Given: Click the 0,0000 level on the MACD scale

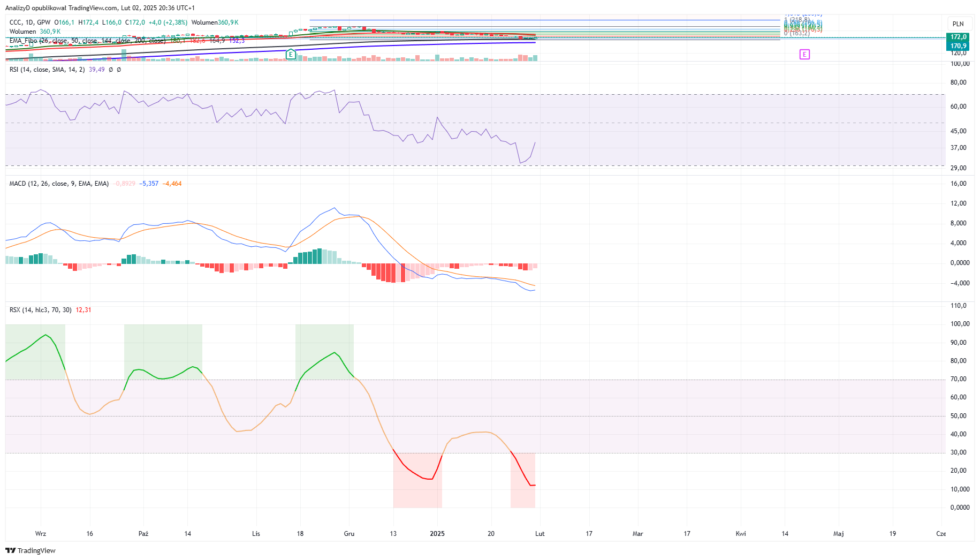Looking at the screenshot, I should tap(960, 263).
